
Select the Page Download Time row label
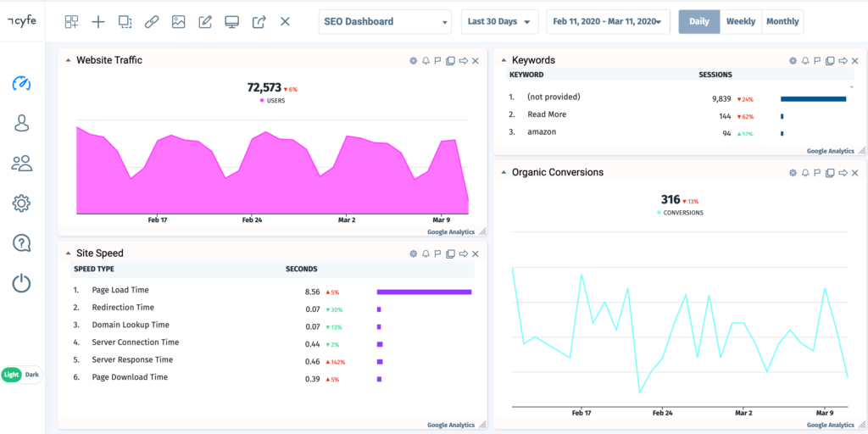[x=130, y=377]
